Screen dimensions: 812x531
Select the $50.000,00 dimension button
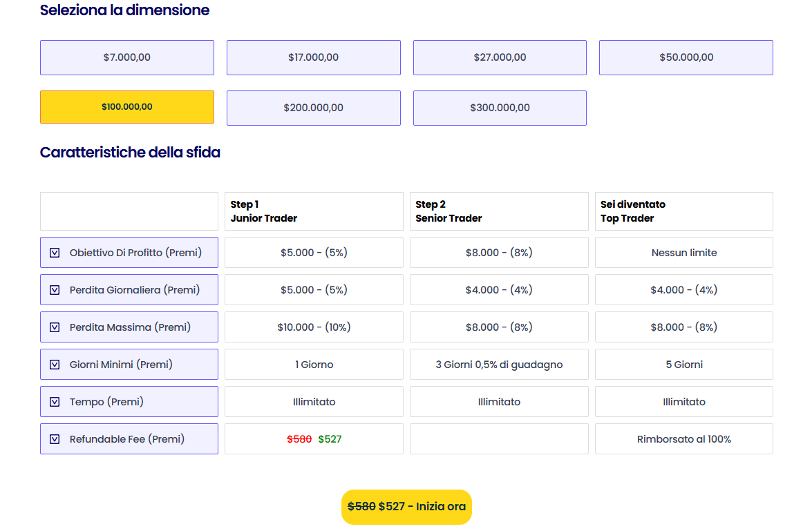[x=686, y=57]
